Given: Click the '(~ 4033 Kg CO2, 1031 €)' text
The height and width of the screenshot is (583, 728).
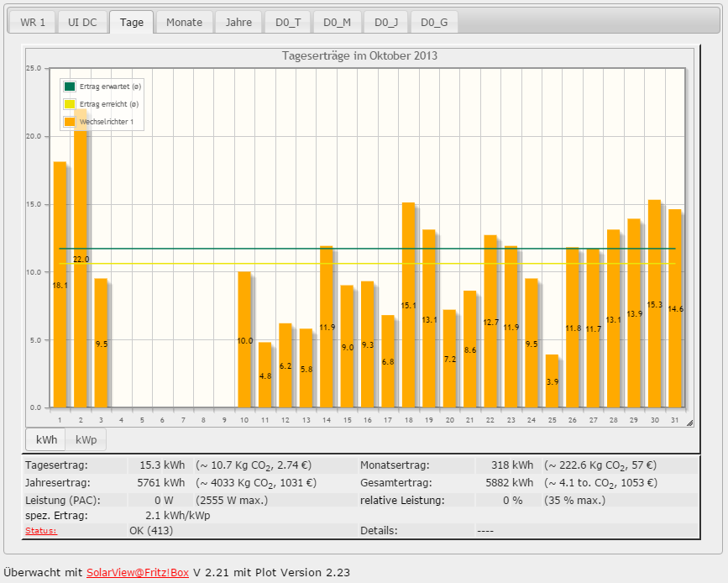Looking at the screenshot, I should tap(256, 483).
